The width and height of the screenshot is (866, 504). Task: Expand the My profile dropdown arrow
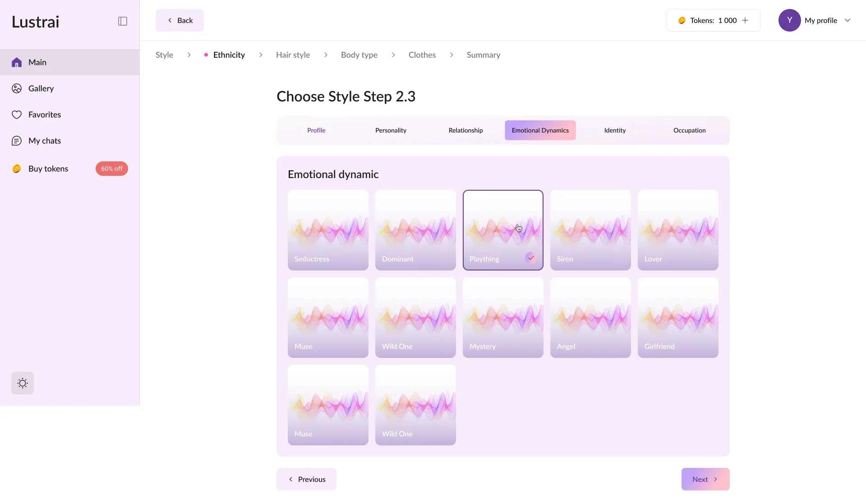tap(848, 20)
